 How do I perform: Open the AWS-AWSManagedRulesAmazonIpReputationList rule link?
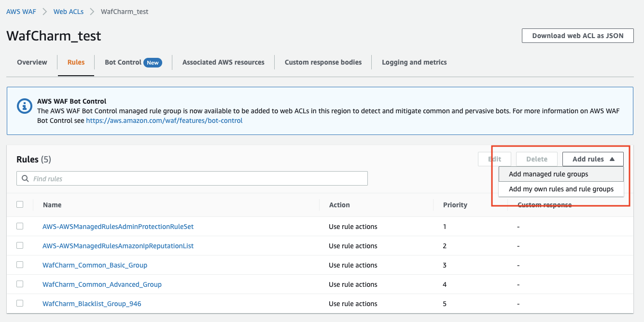click(x=118, y=246)
